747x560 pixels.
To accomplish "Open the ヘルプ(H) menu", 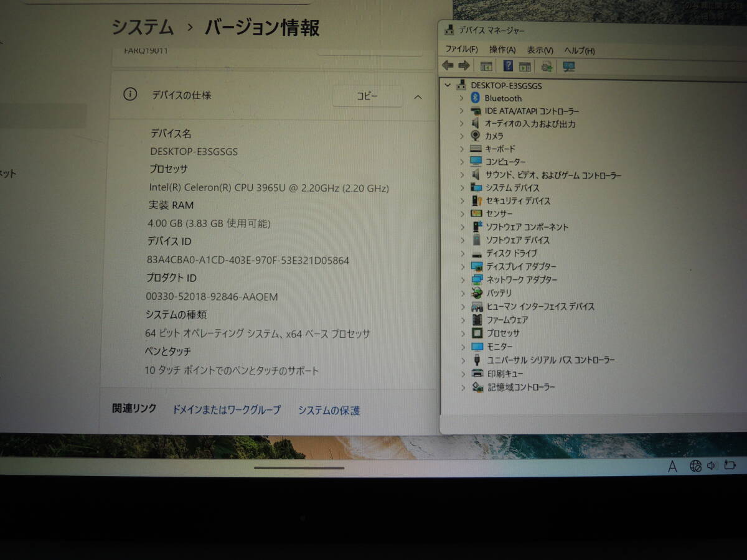I will tap(580, 50).
